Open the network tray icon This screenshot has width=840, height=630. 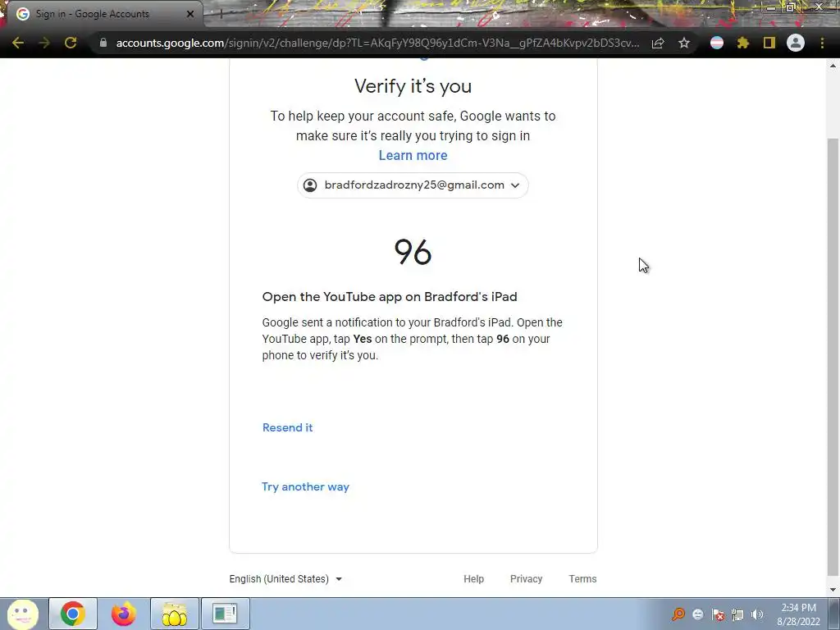(737, 614)
